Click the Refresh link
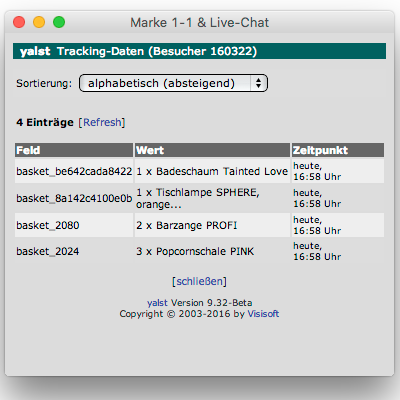This screenshot has width=400, height=400. click(102, 122)
